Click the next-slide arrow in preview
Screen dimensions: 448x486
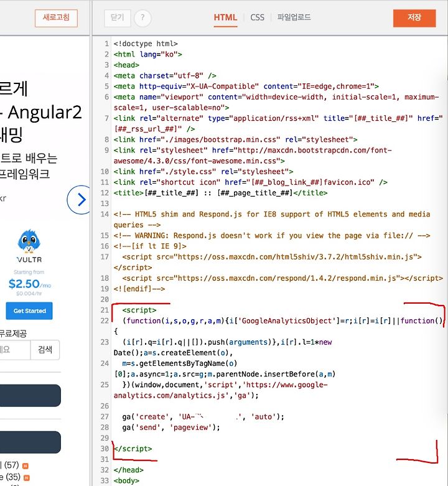pyautogui.click(x=80, y=200)
